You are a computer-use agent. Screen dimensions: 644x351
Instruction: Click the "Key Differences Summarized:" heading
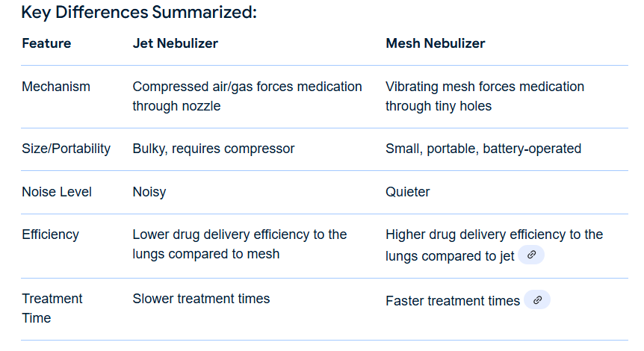(x=139, y=13)
